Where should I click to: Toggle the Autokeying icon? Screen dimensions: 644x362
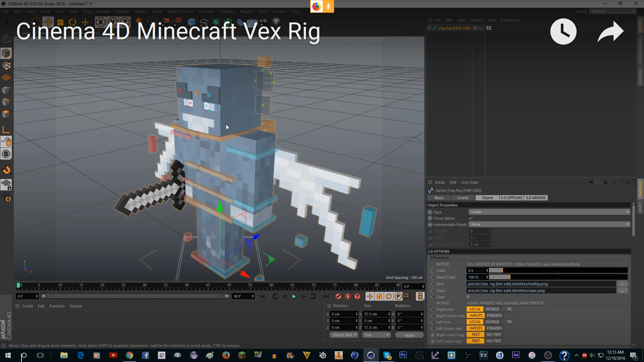point(348,296)
